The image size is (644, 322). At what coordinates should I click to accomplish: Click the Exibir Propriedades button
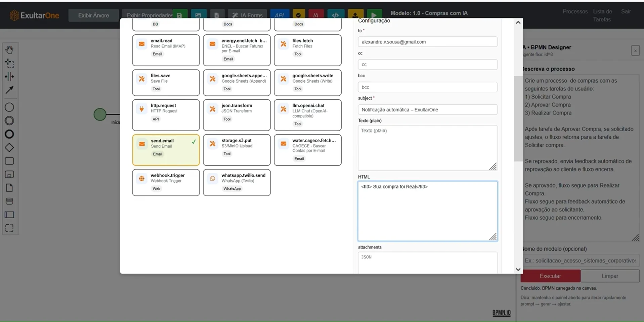pyautogui.click(x=148, y=15)
